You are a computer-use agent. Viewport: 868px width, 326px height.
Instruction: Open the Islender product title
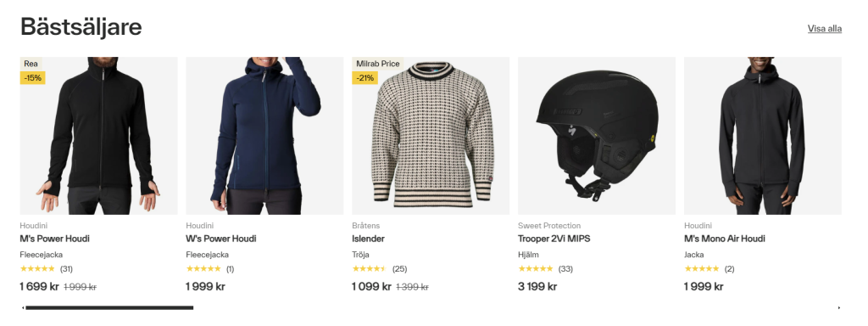tap(368, 239)
